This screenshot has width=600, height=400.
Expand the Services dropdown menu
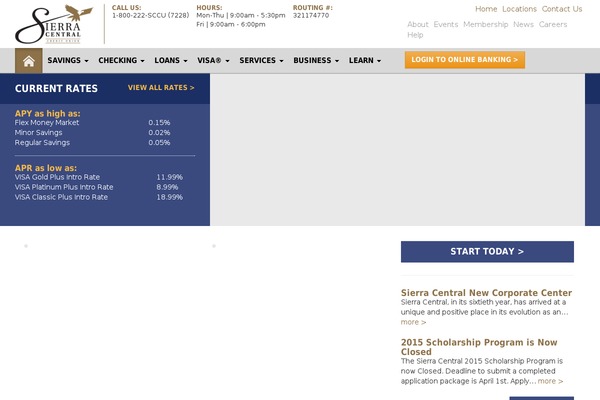tap(261, 60)
